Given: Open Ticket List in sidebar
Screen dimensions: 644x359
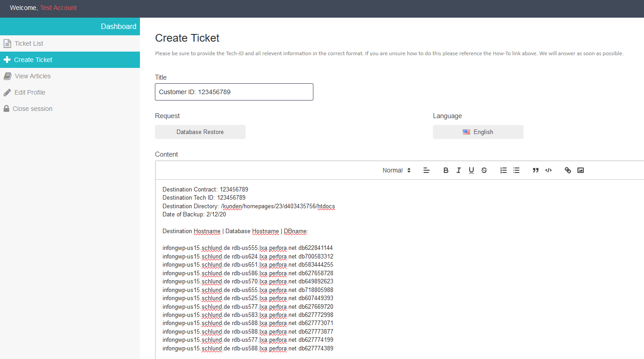Looking at the screenshot, I should [29, 43].
